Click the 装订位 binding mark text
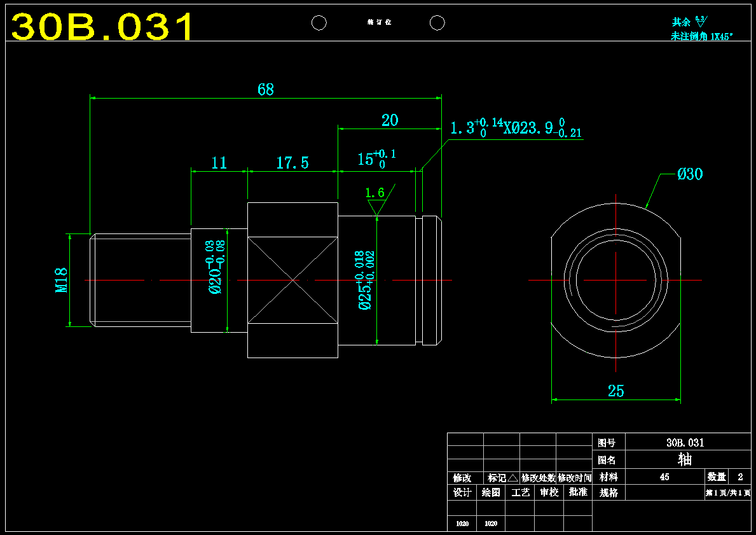This screenshot has width=756, height=535. (380, 23)
